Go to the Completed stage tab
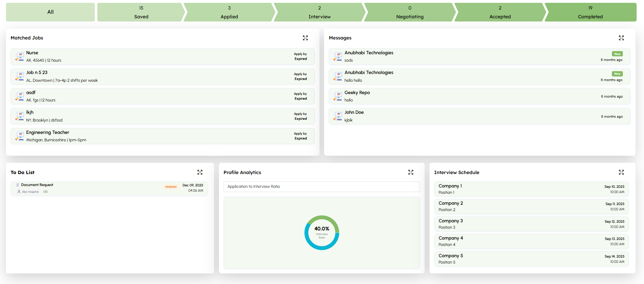The image size is (644, 284). [x=590, y=12]
